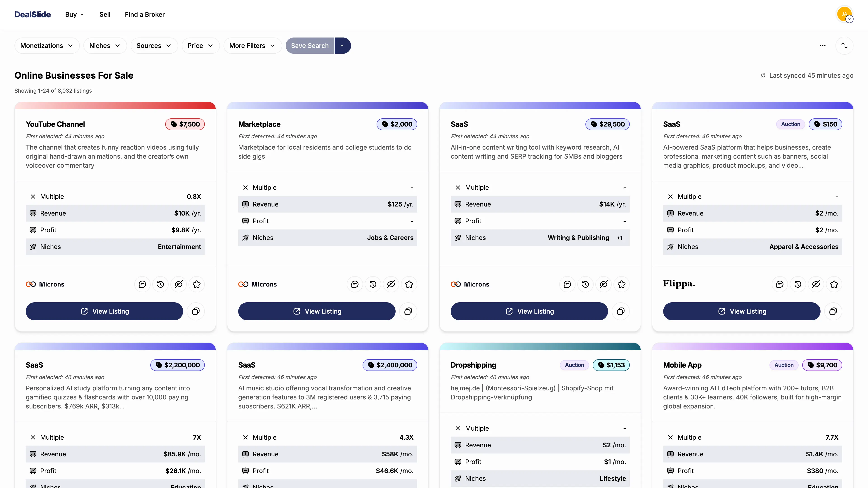Click the Microns source logo on the YouTube card
This screenshot has width=868, height=488.
[x=45, y=284]
